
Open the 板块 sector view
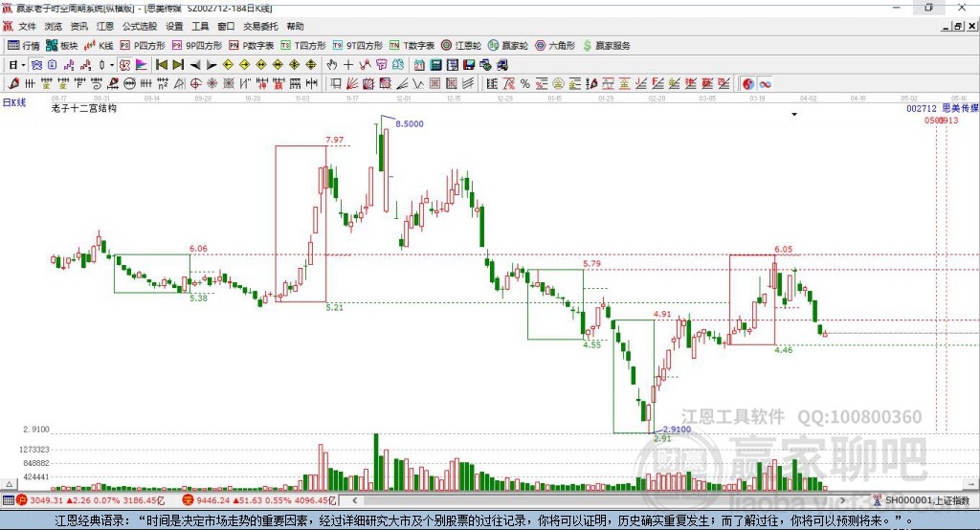click(61, 46)
